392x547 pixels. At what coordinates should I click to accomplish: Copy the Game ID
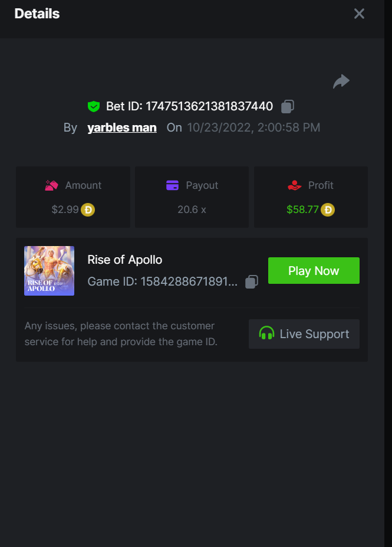[252, 281]
